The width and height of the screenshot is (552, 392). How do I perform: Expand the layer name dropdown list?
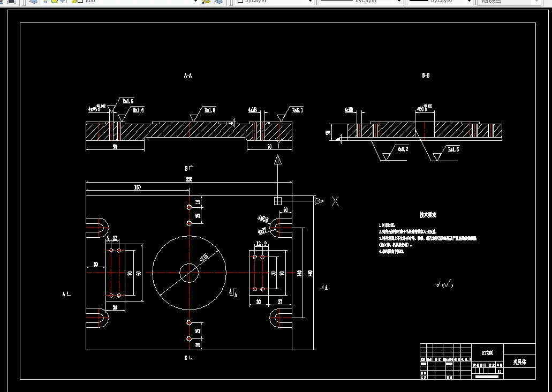[196, 2]
